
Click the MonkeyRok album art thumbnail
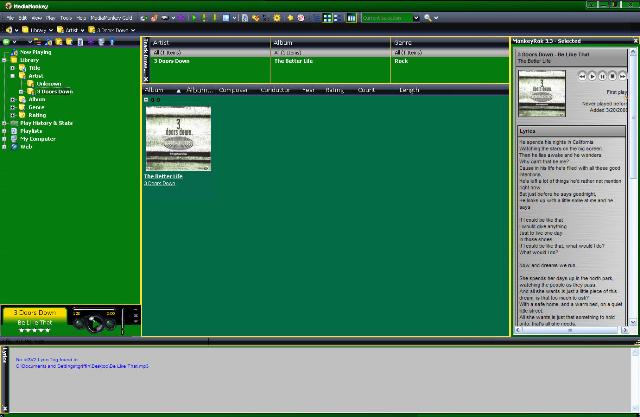tap(542, 93)
